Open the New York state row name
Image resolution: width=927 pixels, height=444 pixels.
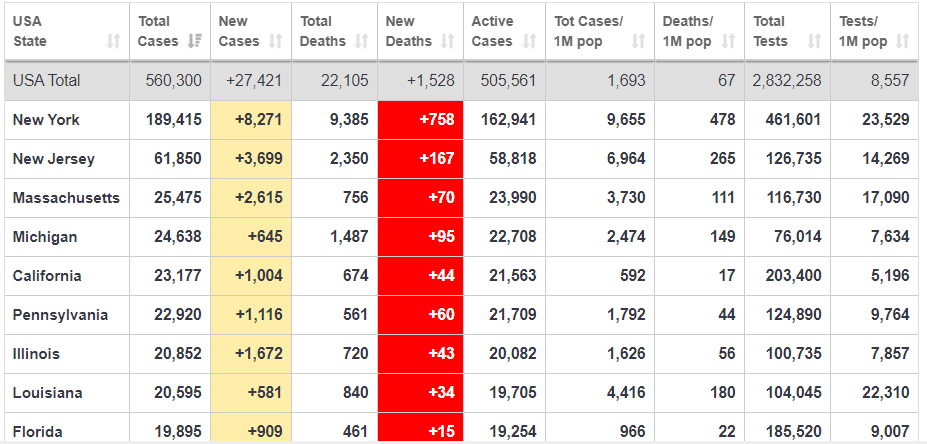pos(46,120)
